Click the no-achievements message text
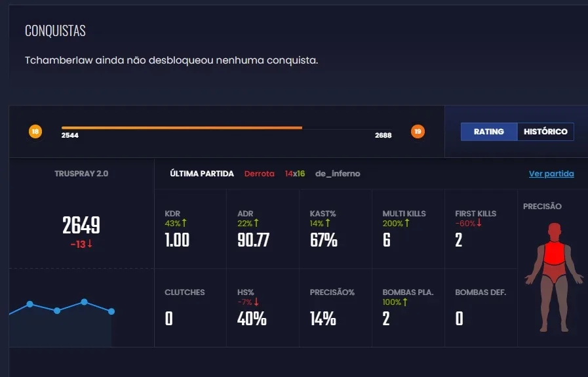This screenshot has height=377, width=588. 171,60
